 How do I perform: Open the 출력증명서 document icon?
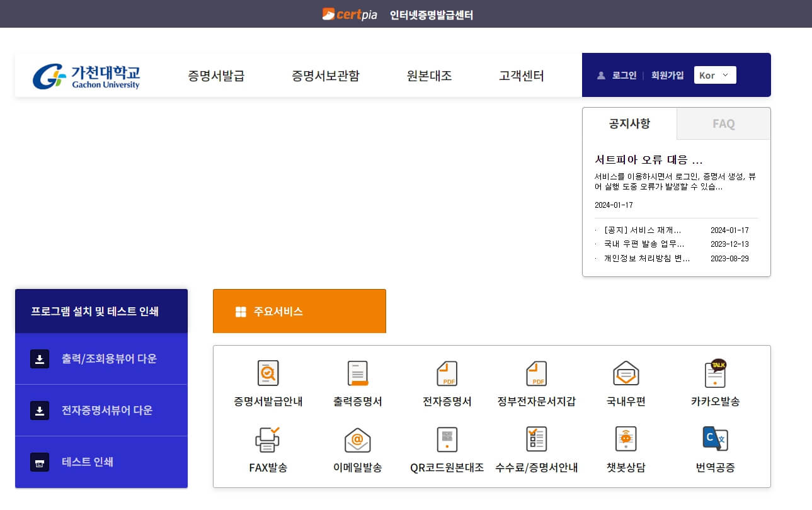tap(358, 373)
